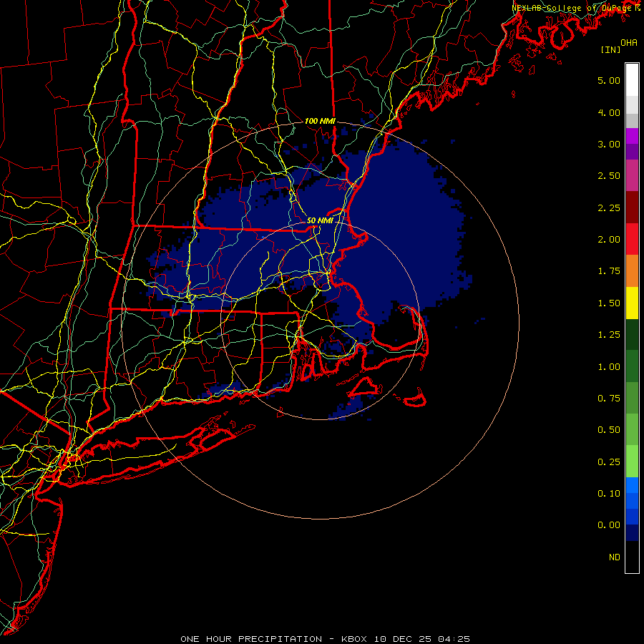The image size is (644, 644).
Task: Pick the orange color band in legend
Action: click(632, 271)
